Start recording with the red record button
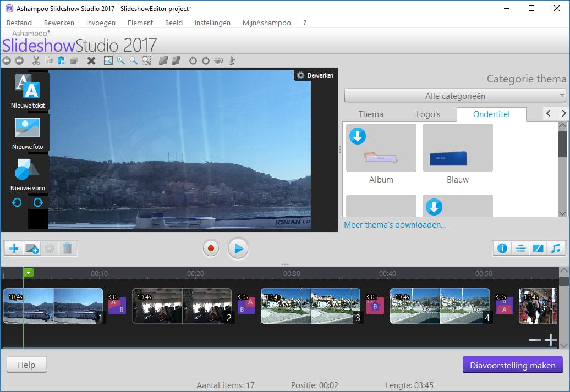 [211, 249]
